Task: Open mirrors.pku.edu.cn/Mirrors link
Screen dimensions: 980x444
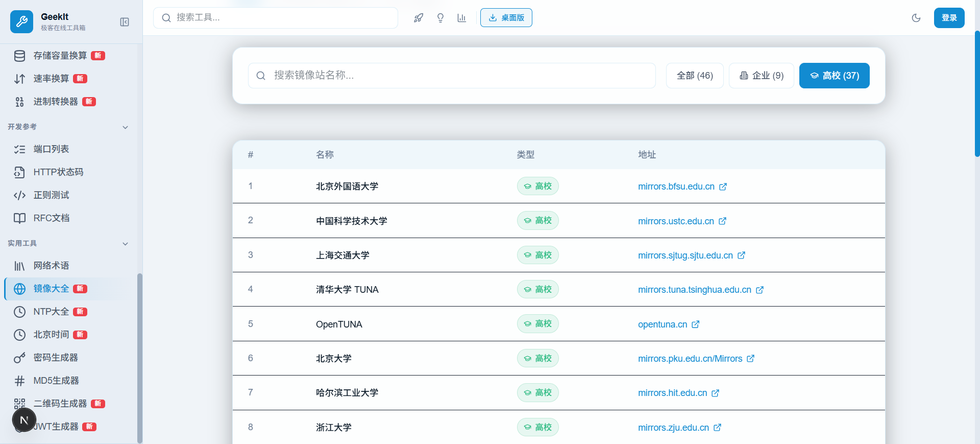Action: (x=696, y=359)
